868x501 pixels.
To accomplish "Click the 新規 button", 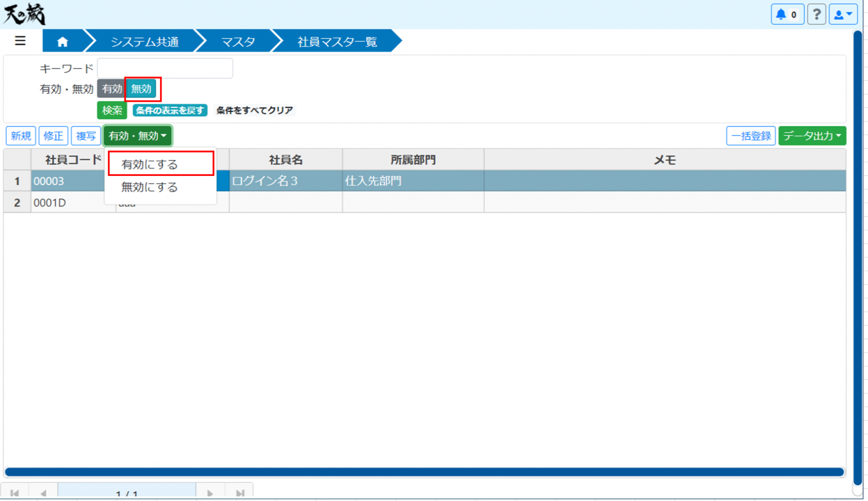I will pyautogui.click(x=21, y=136).
